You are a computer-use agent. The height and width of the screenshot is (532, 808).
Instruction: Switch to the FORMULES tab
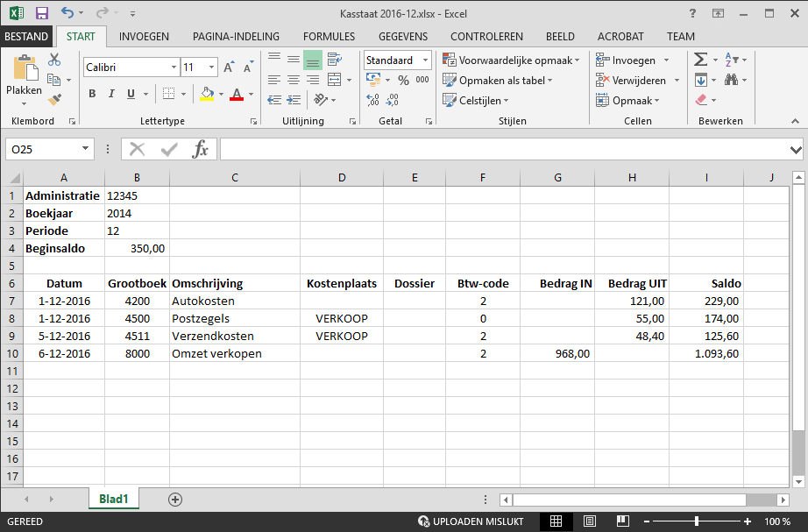tap(329, 37)
